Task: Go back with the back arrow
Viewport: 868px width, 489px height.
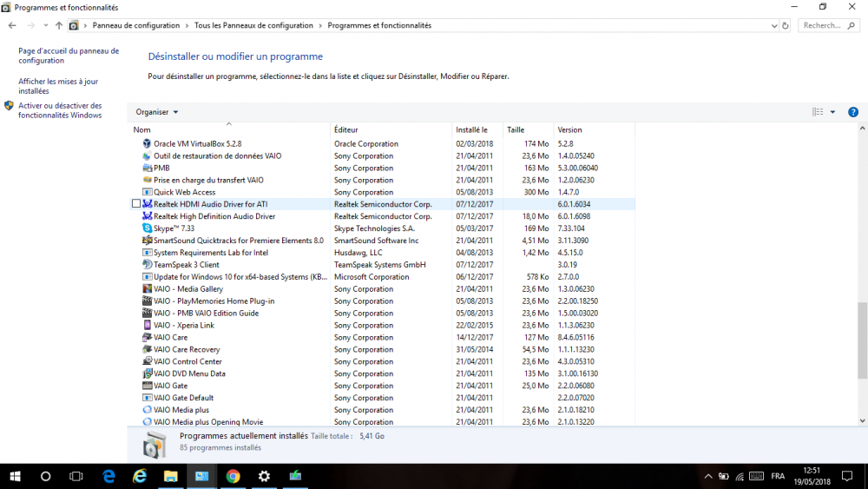Action: coord(12,26)
